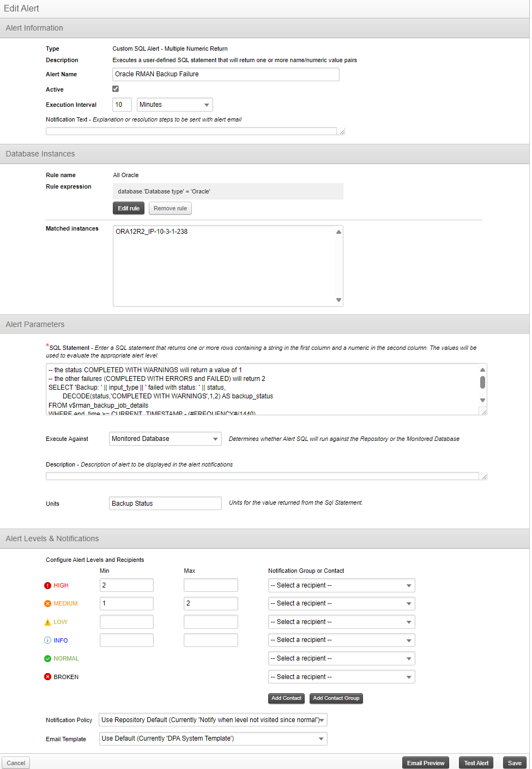Click the Execution Interval number field

pos(122,105)
